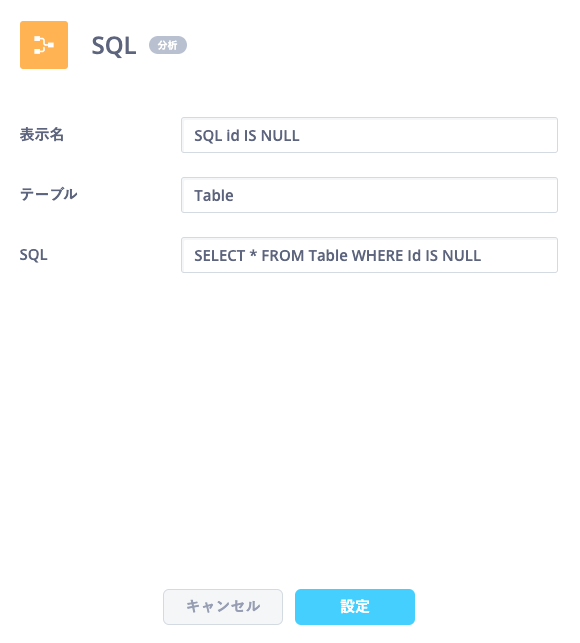Click the SQL dialog title heading

(x=114, y=45)
